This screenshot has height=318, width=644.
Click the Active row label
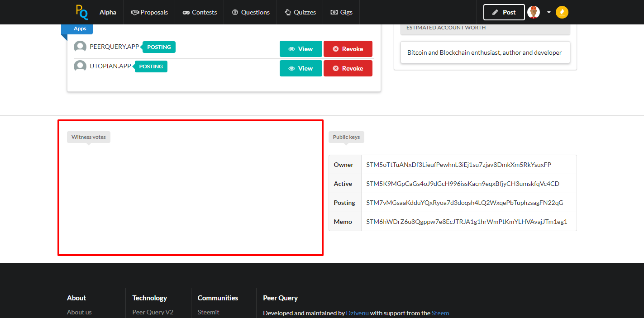click(343, 184)
